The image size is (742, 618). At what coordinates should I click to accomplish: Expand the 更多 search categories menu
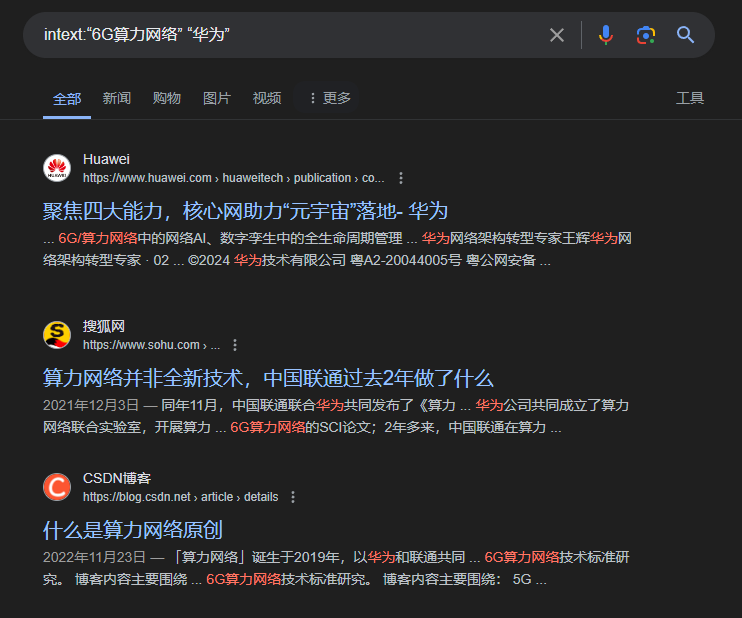pos(330,98)
